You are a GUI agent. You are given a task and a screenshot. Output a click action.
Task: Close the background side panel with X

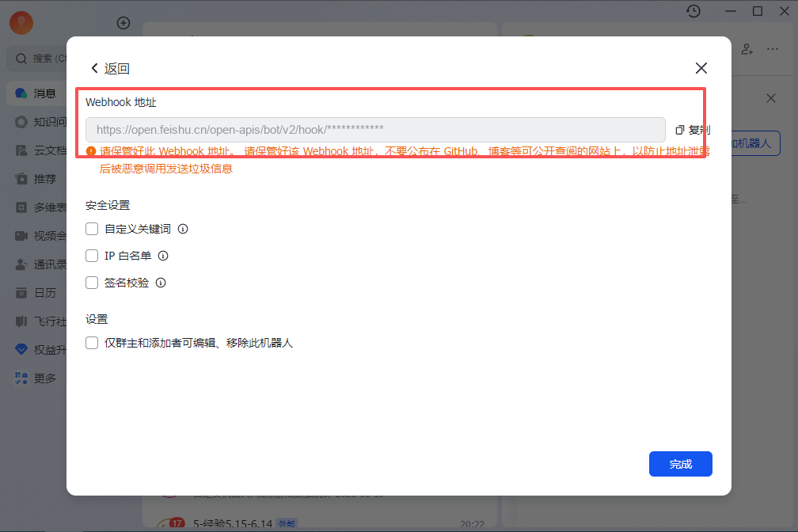771,98
